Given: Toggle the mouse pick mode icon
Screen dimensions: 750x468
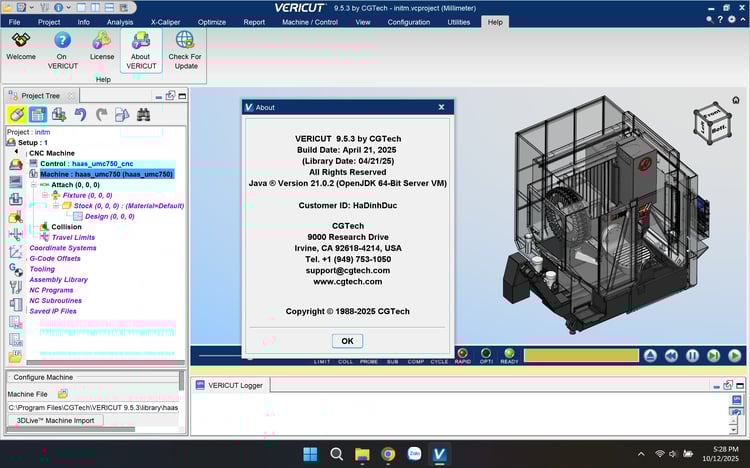Looking at the screenshot, I should coord(16,115).
